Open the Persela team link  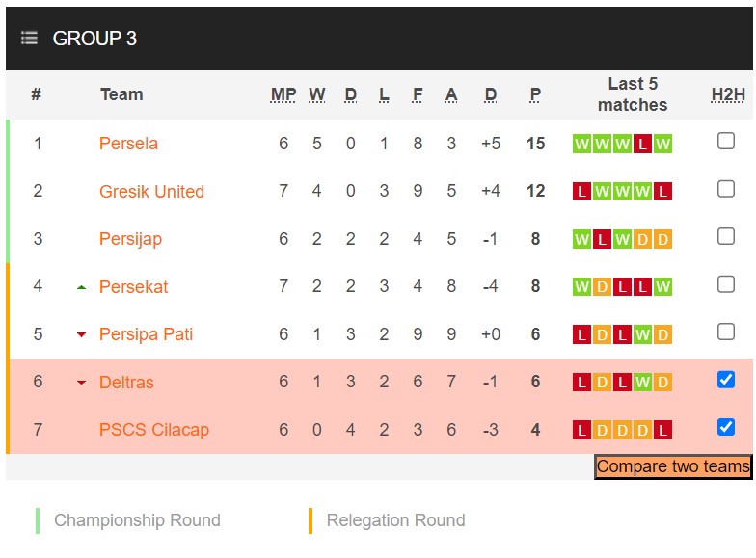(128, 144)
